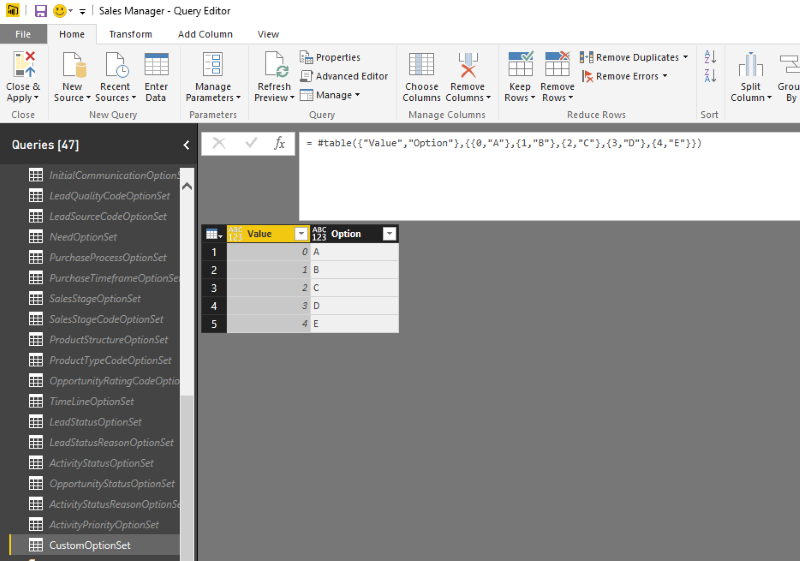800x561 pixels.
Task: Open the Option column filter dropdown
Action: [389, 234]
